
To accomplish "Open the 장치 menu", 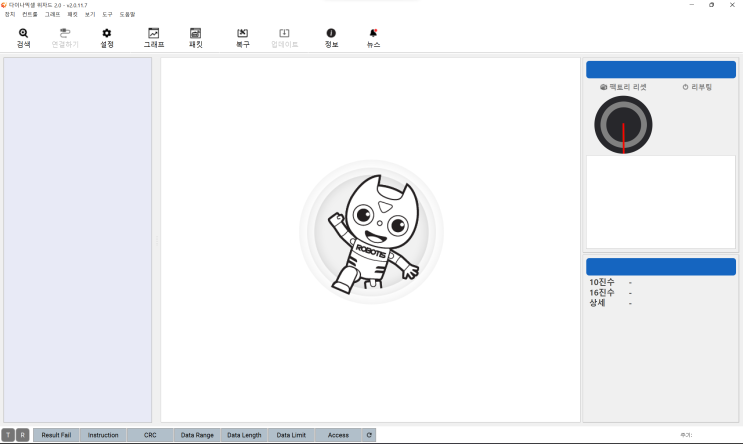I will 10,15.
